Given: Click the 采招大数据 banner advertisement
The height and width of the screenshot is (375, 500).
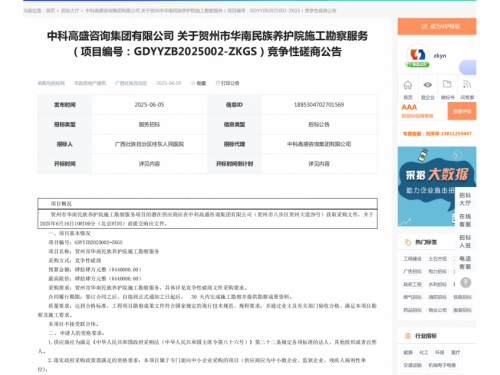Looking at the screenshot, I should coord(437,186).
